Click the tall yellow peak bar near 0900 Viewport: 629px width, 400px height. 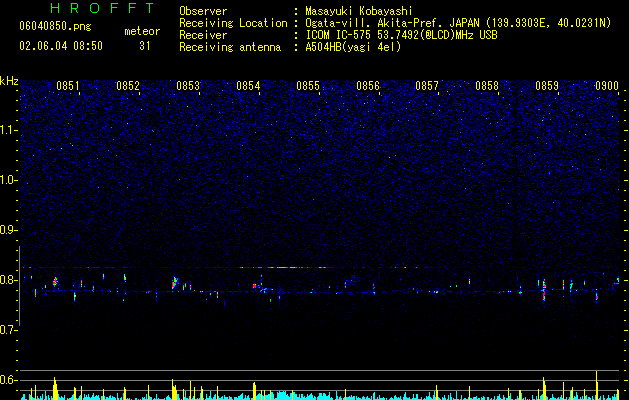click(x=597, y=385)
